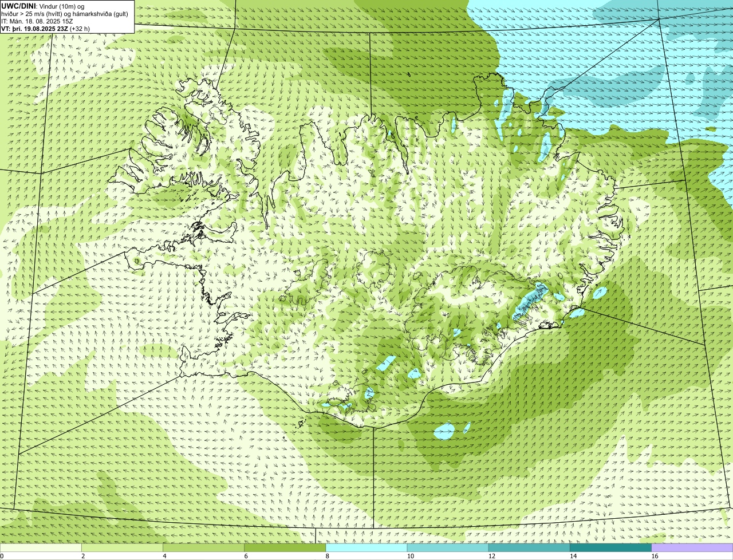Pick the teal legend swatch between 12 and 14
This screenshot has height=560, width=733.
click(529, 547)
